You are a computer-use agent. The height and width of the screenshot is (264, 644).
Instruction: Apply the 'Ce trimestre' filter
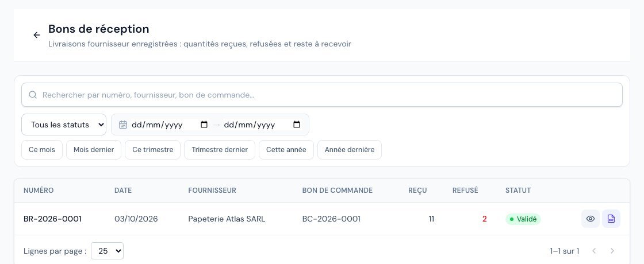point(153,150)
